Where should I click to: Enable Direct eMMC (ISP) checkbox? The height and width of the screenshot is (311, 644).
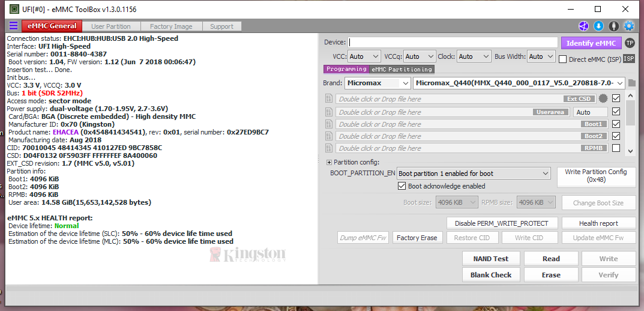pyautogui.click(x=562, y=59)
